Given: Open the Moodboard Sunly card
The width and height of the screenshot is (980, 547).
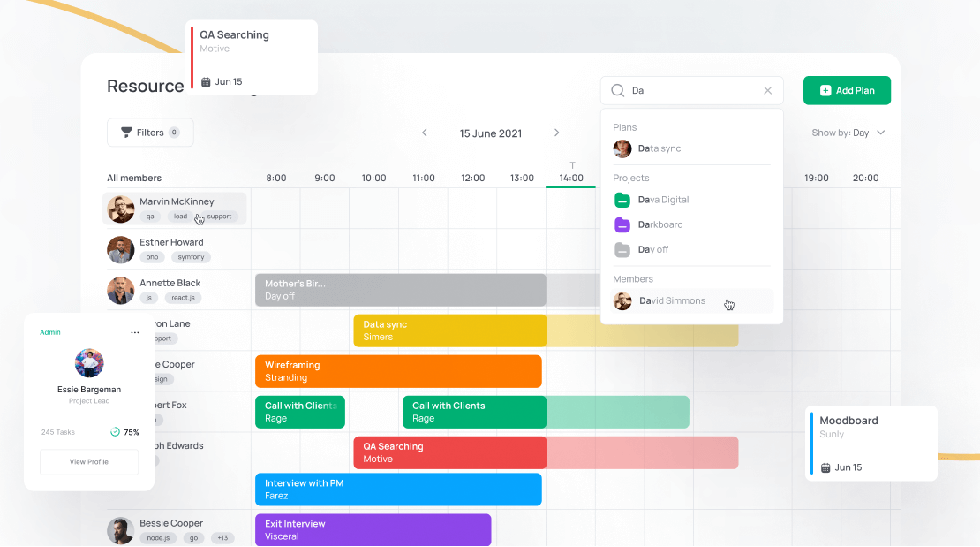Looking at the screenshot, I should pos(871,443).
